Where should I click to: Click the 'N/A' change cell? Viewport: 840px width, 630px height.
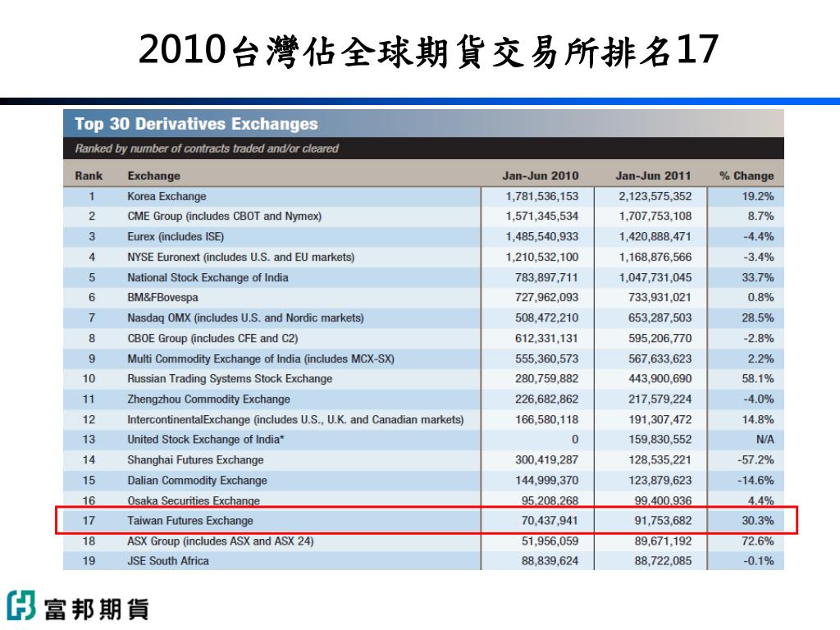(x=765, y=440)
